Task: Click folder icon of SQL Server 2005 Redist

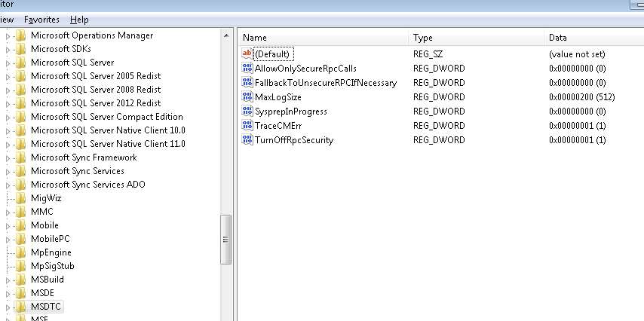Action: (20, 76)
